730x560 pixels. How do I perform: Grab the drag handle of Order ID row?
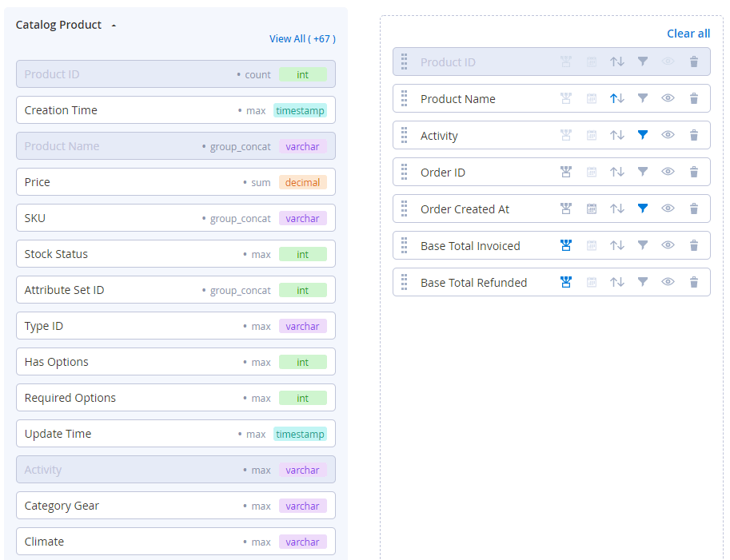405,173
